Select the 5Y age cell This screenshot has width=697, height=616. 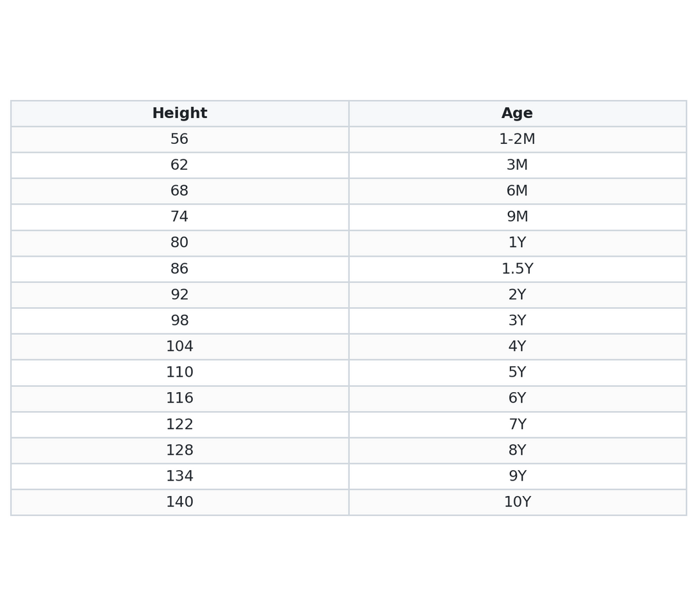pos(517,373)
